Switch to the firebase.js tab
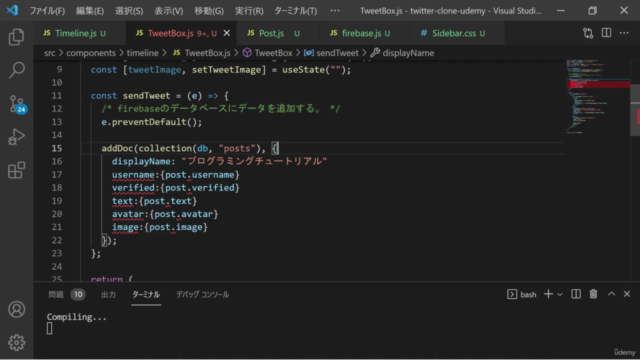 364,33
